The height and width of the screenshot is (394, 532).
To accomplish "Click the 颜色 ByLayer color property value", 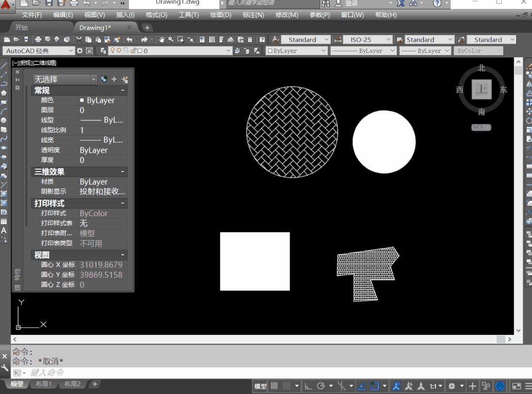I will (103, 100).
